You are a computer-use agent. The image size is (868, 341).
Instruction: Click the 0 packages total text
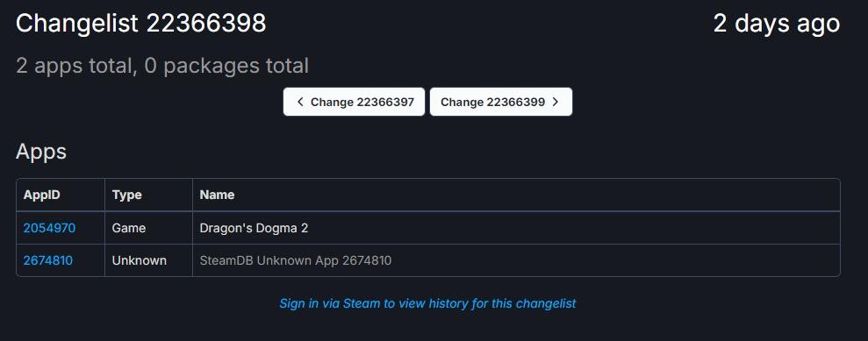pos(226,67)
